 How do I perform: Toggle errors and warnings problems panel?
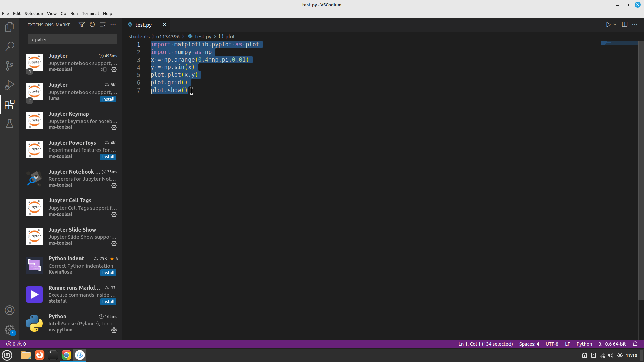click(16, 344)
